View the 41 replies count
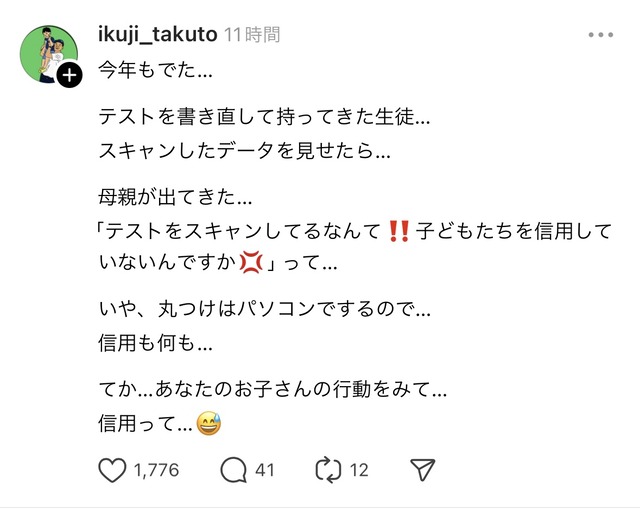 [265, 470]
